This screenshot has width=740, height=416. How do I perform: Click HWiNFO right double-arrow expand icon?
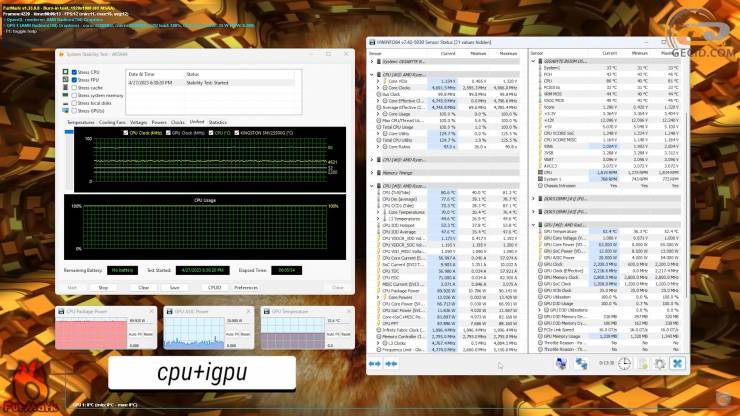[391, 364]
